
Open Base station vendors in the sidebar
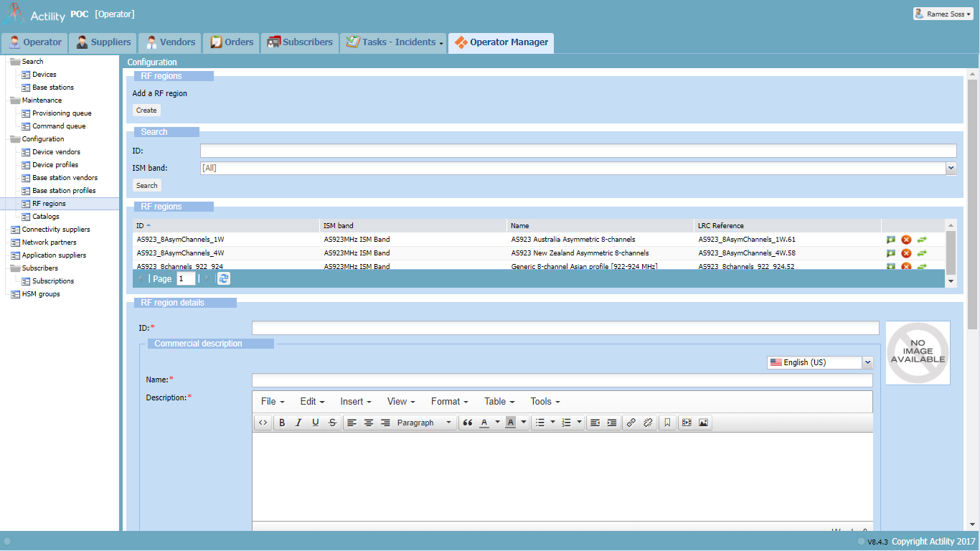tap(65, 178)
